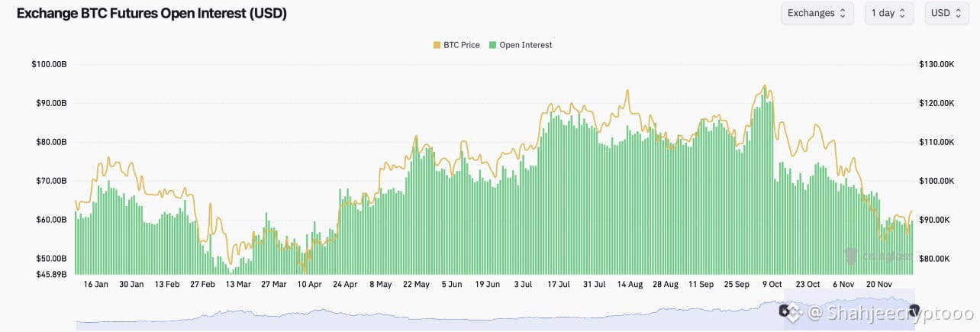Image resolution: width=980 pixels, height=332 pixels.
Task: Click the range navigator's unselected left area
Action: point(427,314)
